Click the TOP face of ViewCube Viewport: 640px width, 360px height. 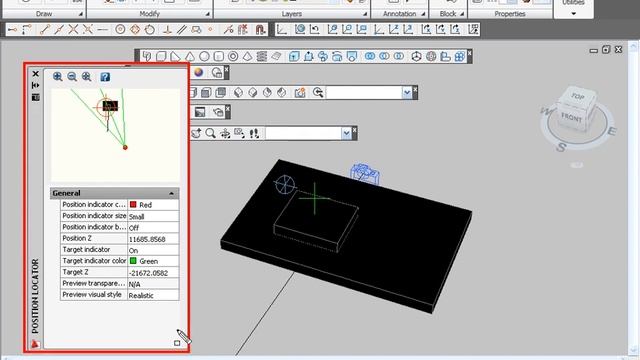coord(577,96)
